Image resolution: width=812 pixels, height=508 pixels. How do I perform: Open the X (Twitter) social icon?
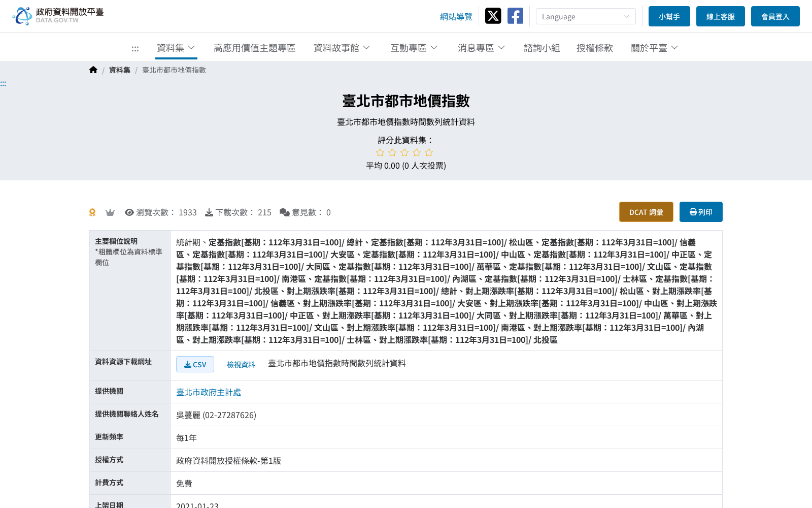click(493, 16)
